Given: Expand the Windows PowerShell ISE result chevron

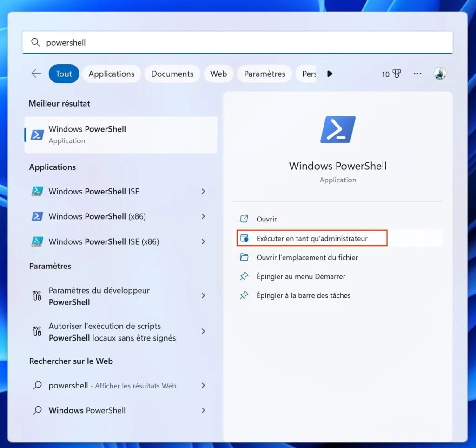Looking at the screenshot, I should pyautogui.click(x=203, y=191).
